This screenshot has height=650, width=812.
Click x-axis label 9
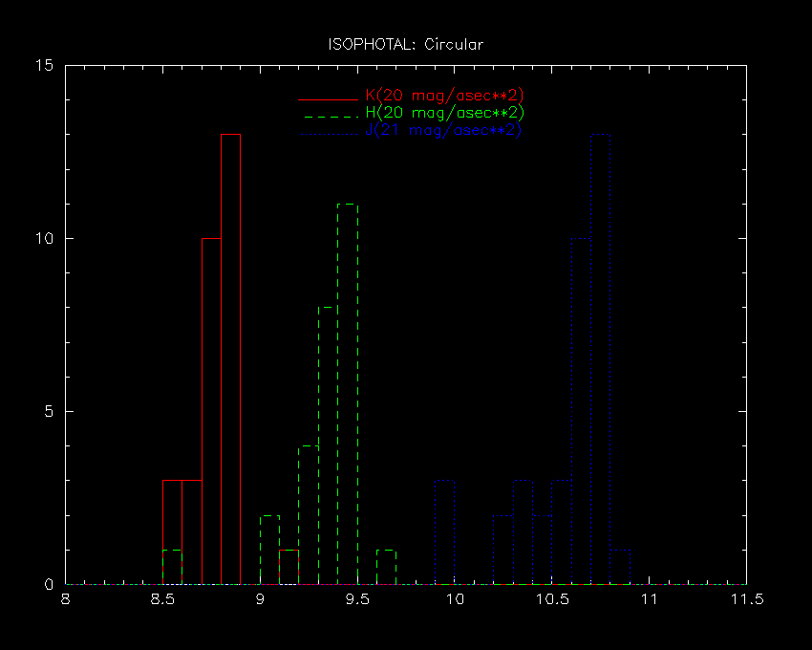coord(260,599)
